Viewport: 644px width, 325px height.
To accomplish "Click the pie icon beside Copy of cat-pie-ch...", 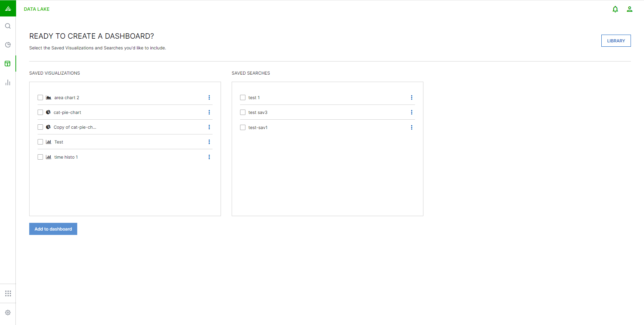I will (48, 127).
